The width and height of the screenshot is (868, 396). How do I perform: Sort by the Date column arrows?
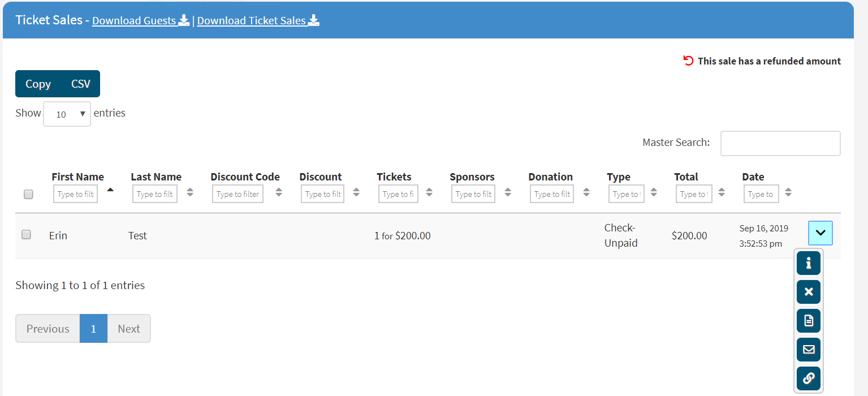(788, 193)
